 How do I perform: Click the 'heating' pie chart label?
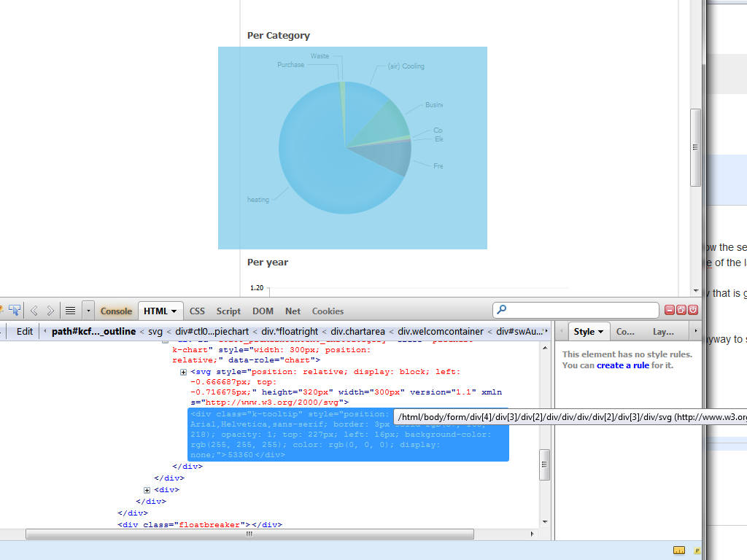tap(258, 200)
